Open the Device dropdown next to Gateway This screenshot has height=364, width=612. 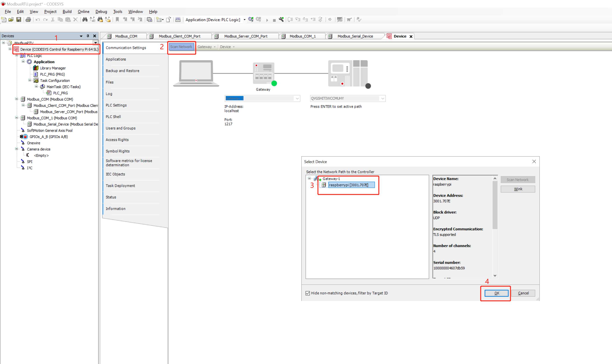click(227, 47)
